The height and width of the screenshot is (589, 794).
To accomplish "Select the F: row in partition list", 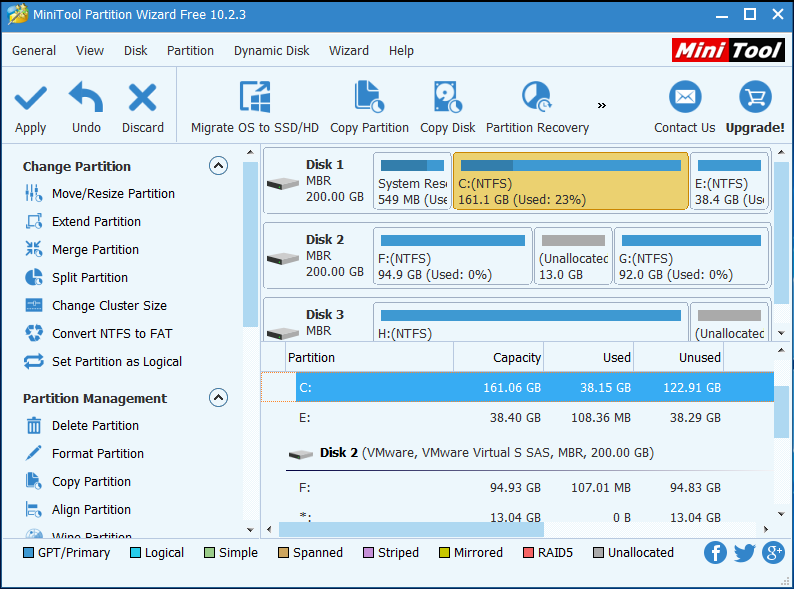I will (x=517, y=487).
